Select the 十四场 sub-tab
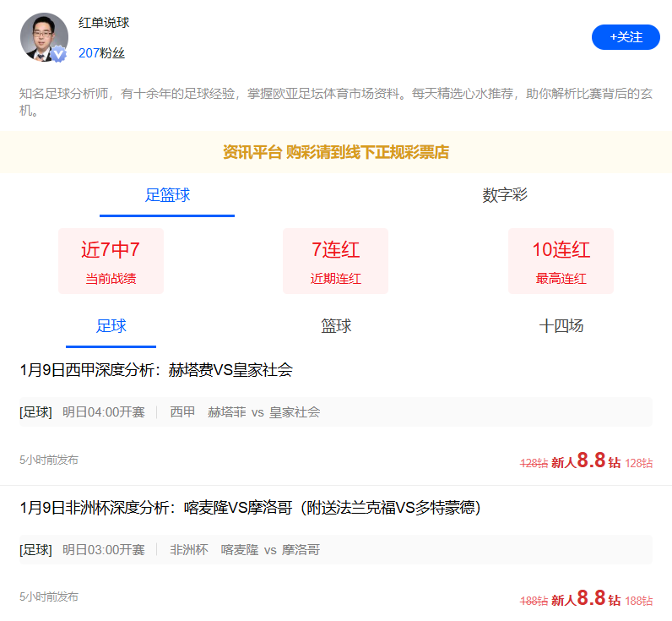The image size is (672, 621). coord(561,326)
